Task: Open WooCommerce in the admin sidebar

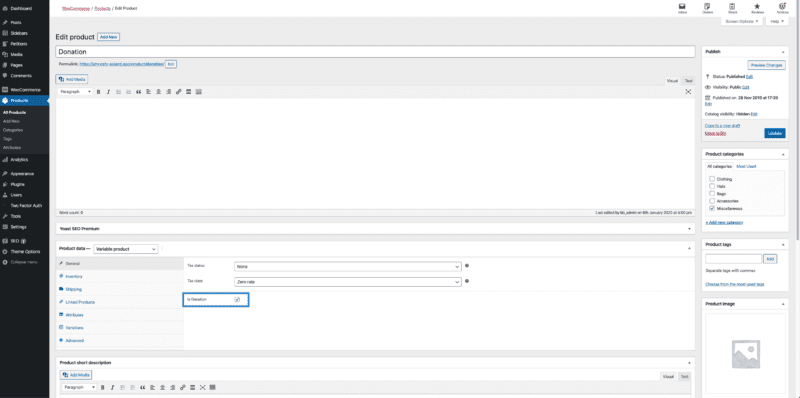Action: [24, 90]
